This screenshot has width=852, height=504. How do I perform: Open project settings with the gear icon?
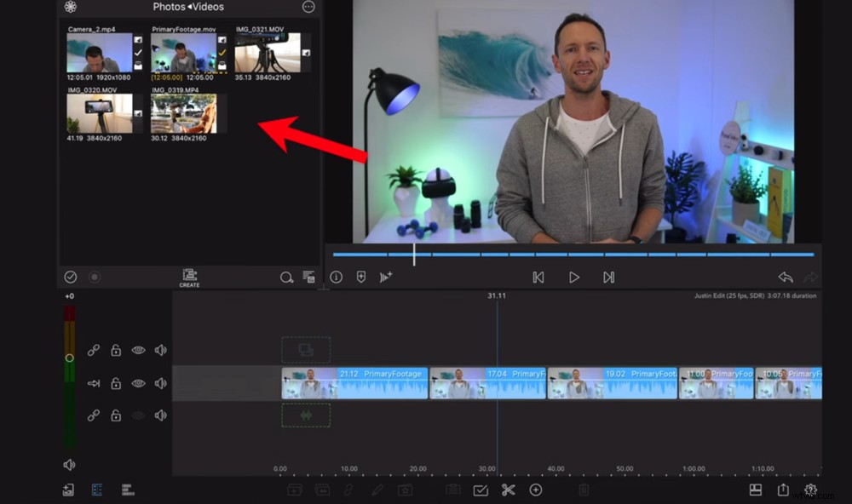coord(810,490)
